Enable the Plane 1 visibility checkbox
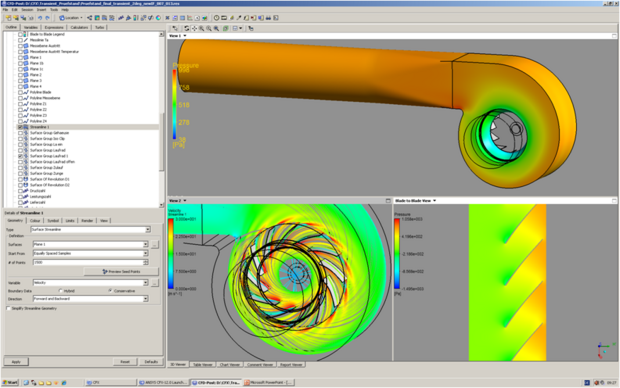The height and width of the screenshot is (388, 620). (20, 58)
